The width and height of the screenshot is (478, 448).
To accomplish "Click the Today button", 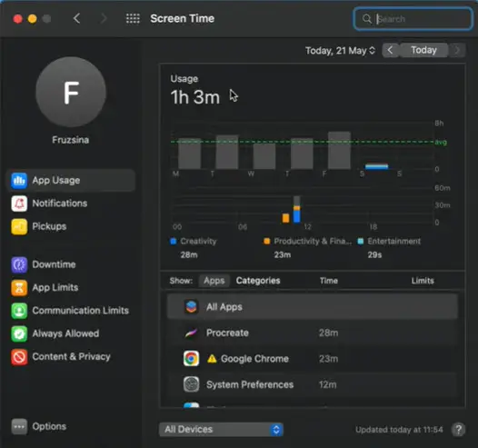I will click(423, 50).
